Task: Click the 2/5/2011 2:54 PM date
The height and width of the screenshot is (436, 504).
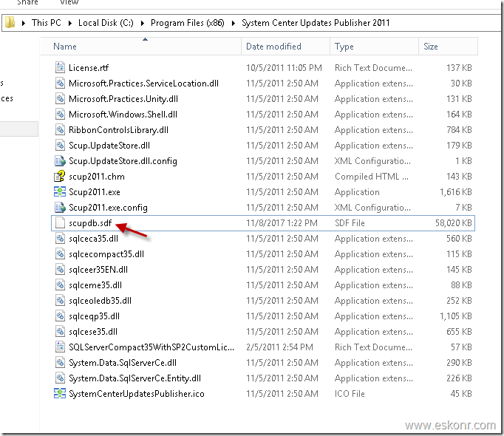Action: tap(279, 347)
